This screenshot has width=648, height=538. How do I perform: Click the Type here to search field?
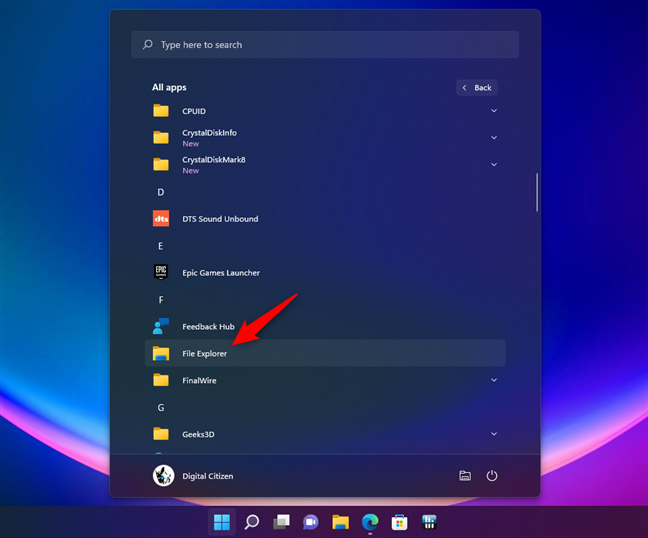(325, 45)
